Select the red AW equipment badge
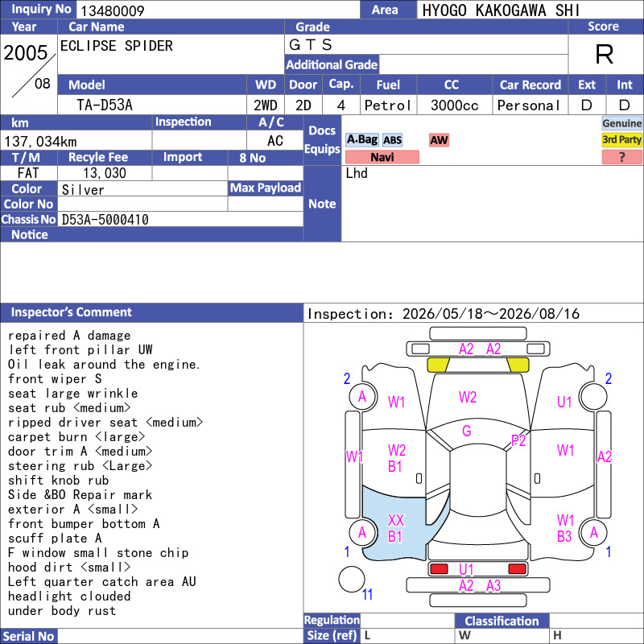This screenshot has width=644, height=644. [x=439, y=140]
